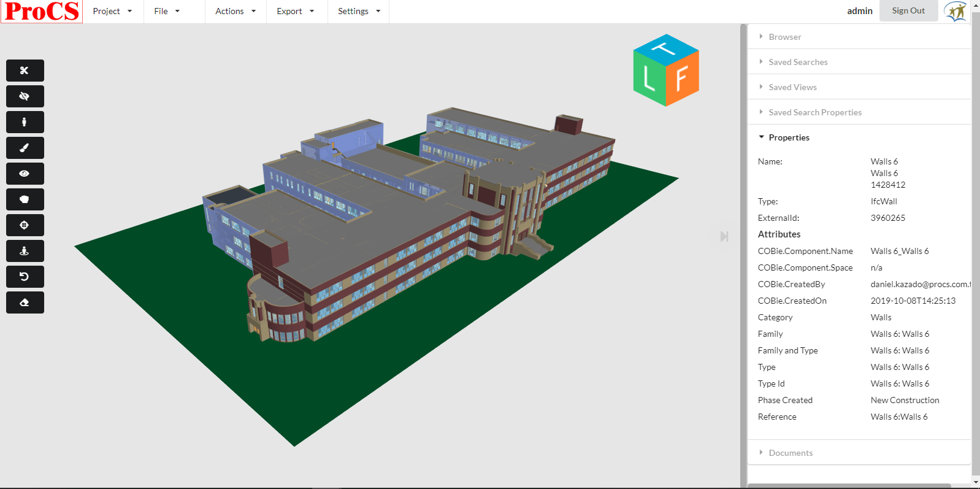Select the eraser tool

click(x=25, y=302)
